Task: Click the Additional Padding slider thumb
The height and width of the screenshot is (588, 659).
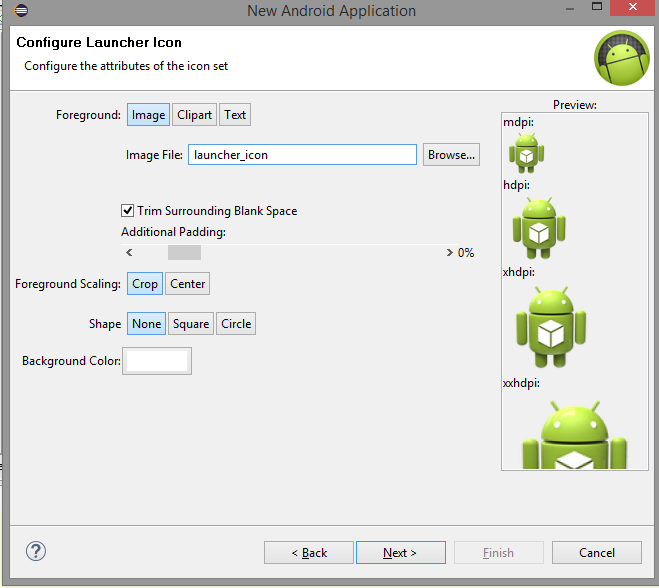Action: 184,252
